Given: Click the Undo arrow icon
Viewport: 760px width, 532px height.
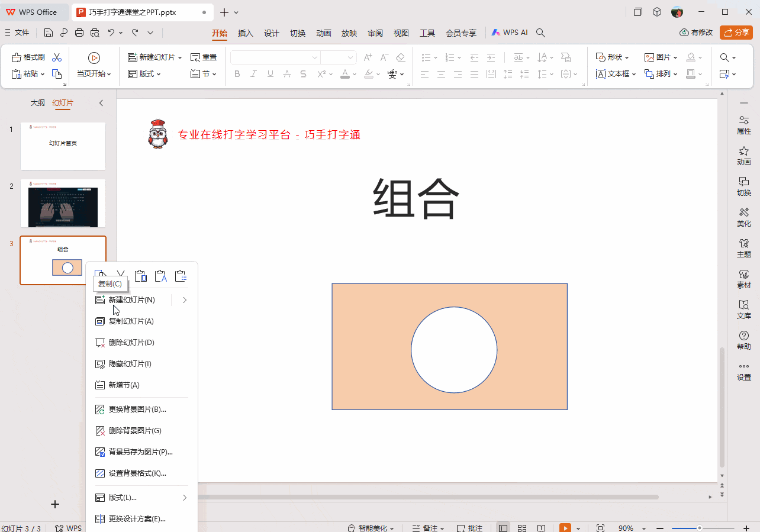Looking at the screenshot, I should (111, 33).
